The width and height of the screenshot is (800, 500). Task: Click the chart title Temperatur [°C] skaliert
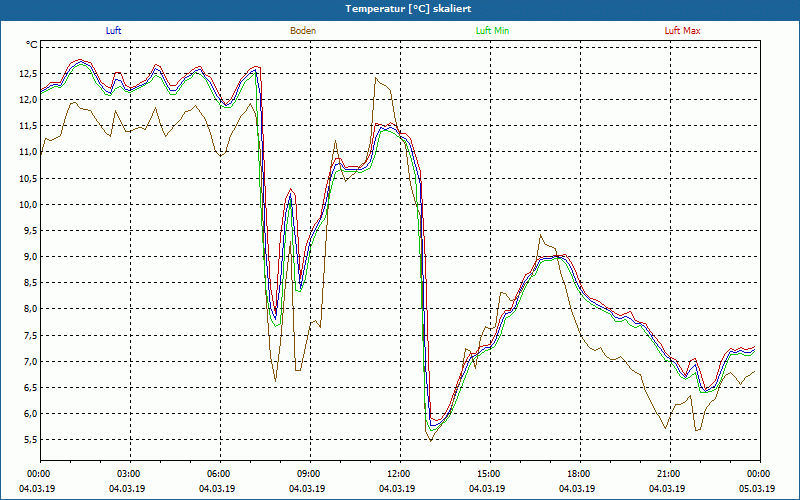pos(408,9)
